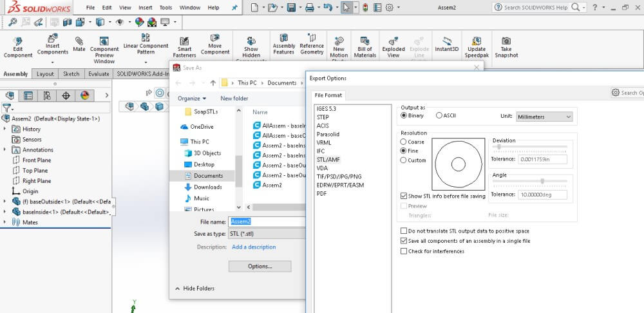The width and height of the screenshot is (644, 313).
Task: Open Reference Geometry tool
Action: coord(312,44)
